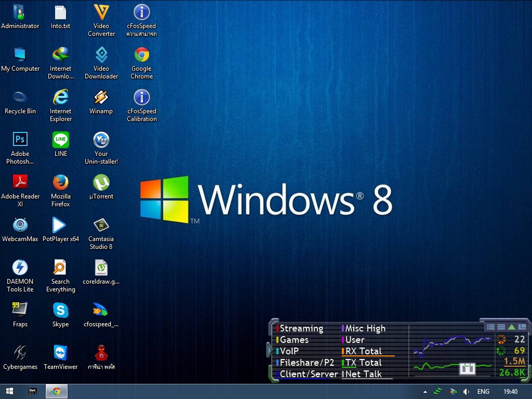Select the coreldraw torrent file icon

coord(101,273)
